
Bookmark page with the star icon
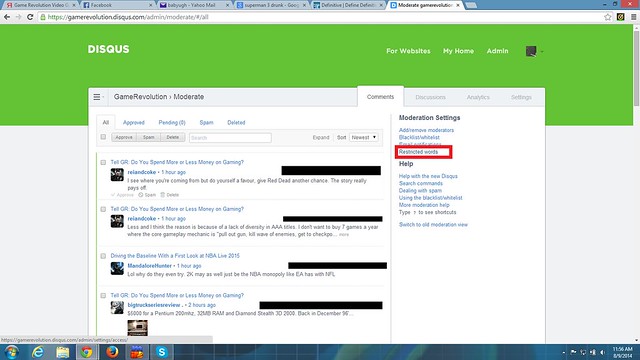[x=608, y=17]
